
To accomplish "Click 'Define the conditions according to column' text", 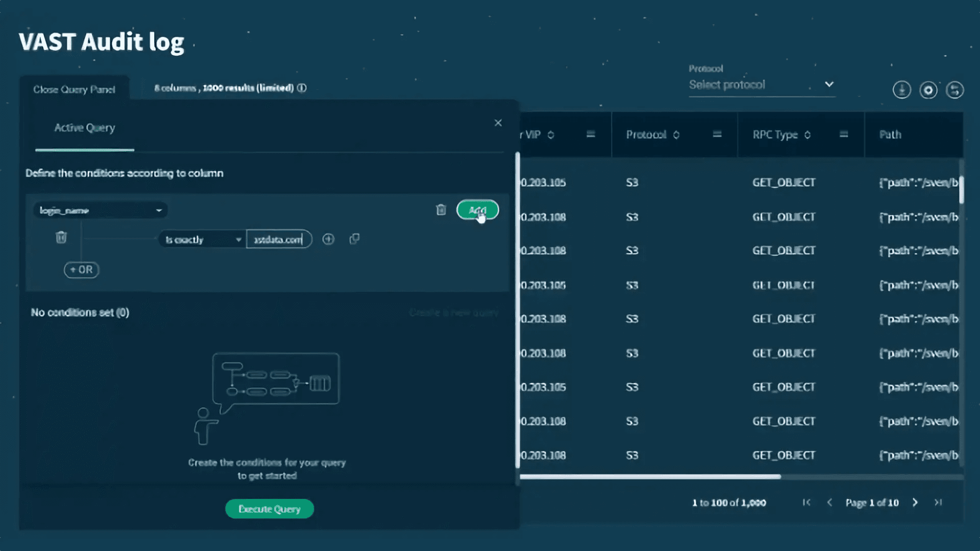I will tap(125, 173).
